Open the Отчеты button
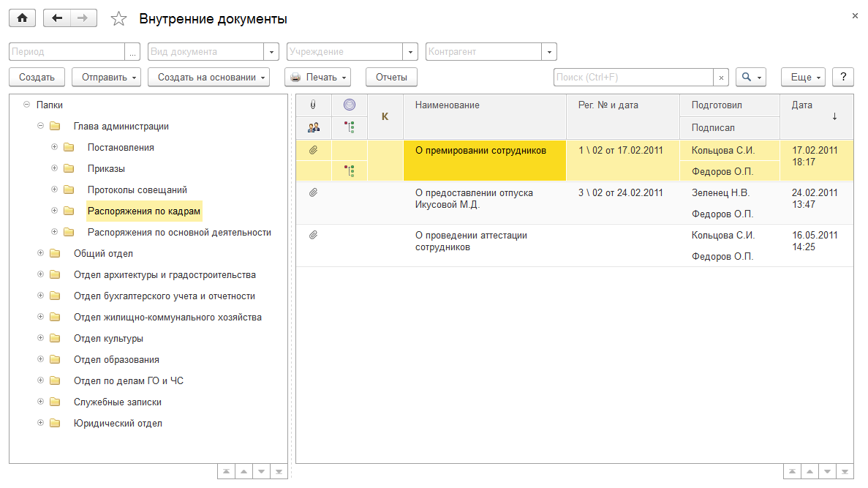 click(391, 77)
